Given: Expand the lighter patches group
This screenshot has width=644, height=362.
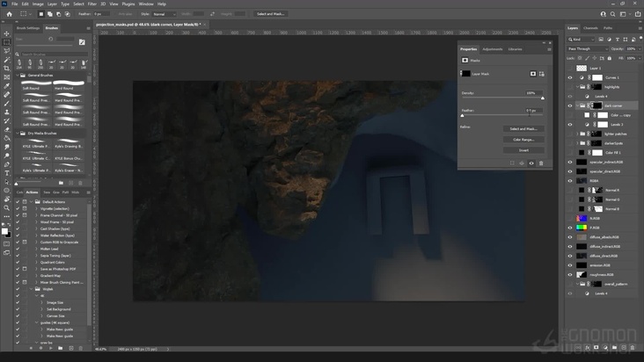Looking at the screenshot, I should point(577,134).
